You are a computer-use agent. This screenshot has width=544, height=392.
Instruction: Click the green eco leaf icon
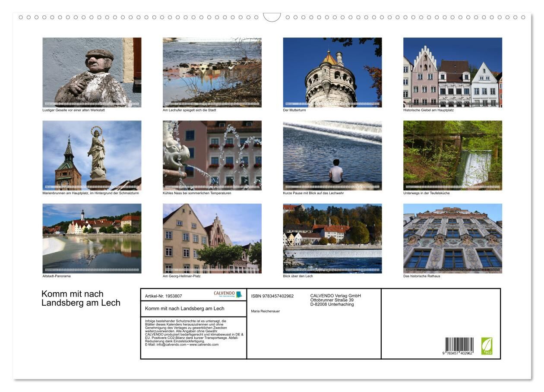coord(487,346)
